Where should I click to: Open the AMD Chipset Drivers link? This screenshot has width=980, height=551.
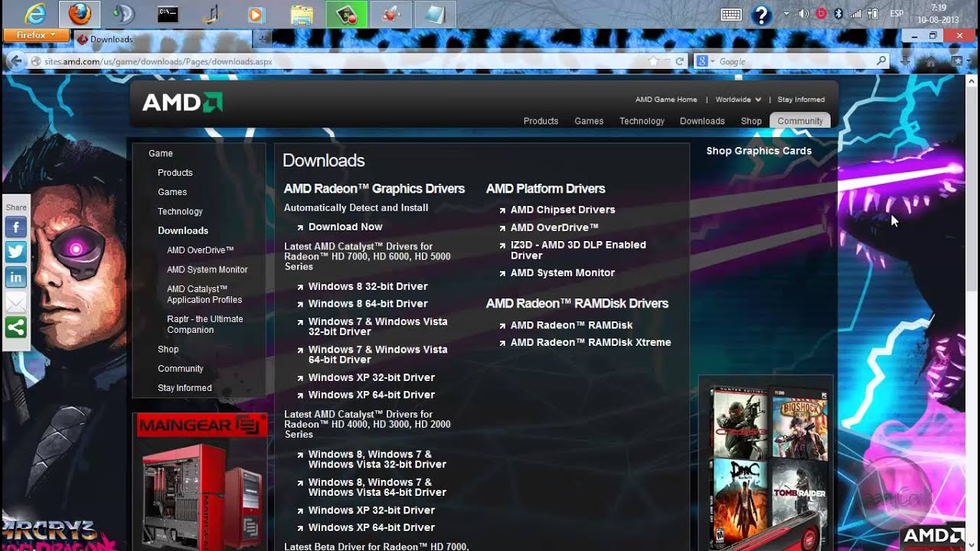coord(563,210)
